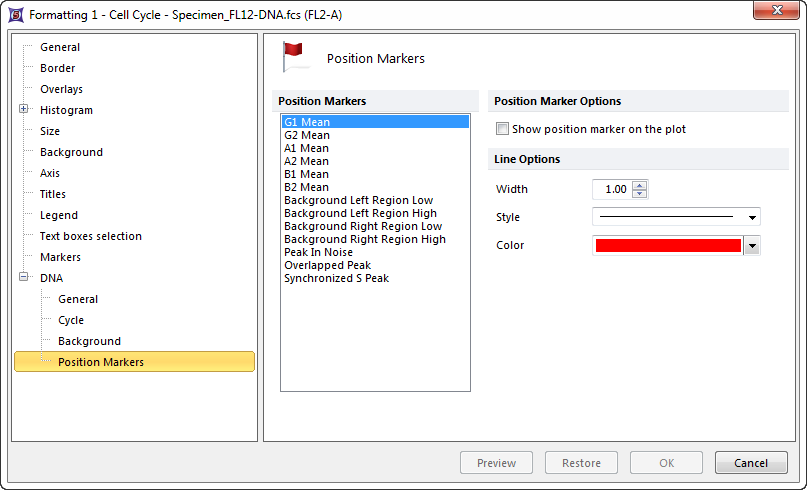Select Synchronized S Peak marker
The width and height of the screenshot is (807, 490).
point(336,278)
